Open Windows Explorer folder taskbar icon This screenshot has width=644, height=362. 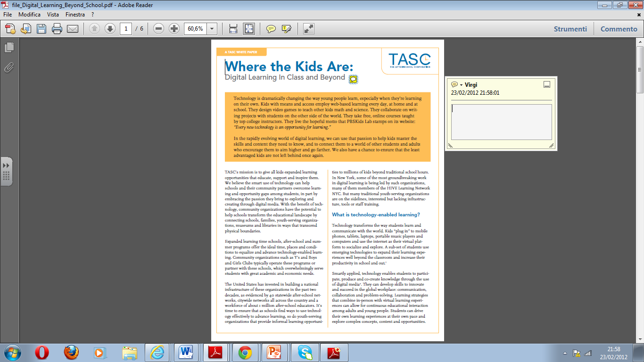[129, 353]
